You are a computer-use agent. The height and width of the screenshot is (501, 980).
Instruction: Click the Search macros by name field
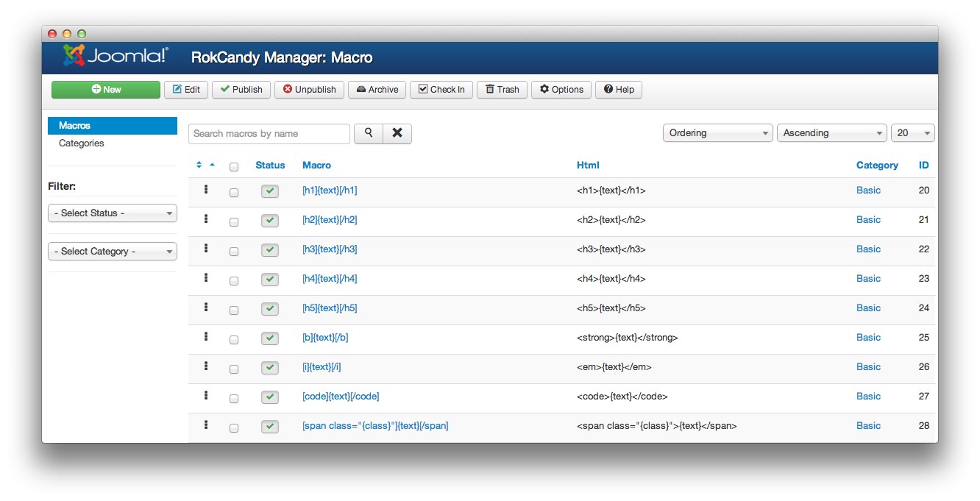(269, 134)
